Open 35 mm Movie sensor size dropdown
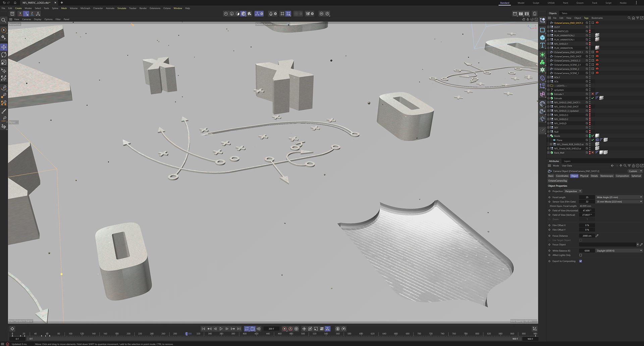The image size is (644, 346). click(619, 202)
